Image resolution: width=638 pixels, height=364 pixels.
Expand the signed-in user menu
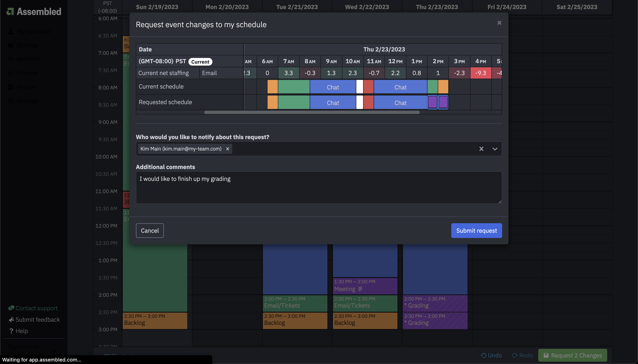55,351
